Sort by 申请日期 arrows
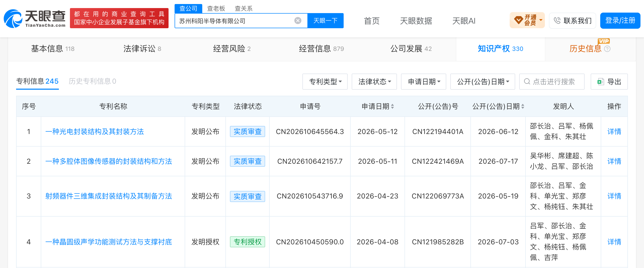The height and width of the screenshot is (268, 644). pyautogui.click(x=392, y=107)
